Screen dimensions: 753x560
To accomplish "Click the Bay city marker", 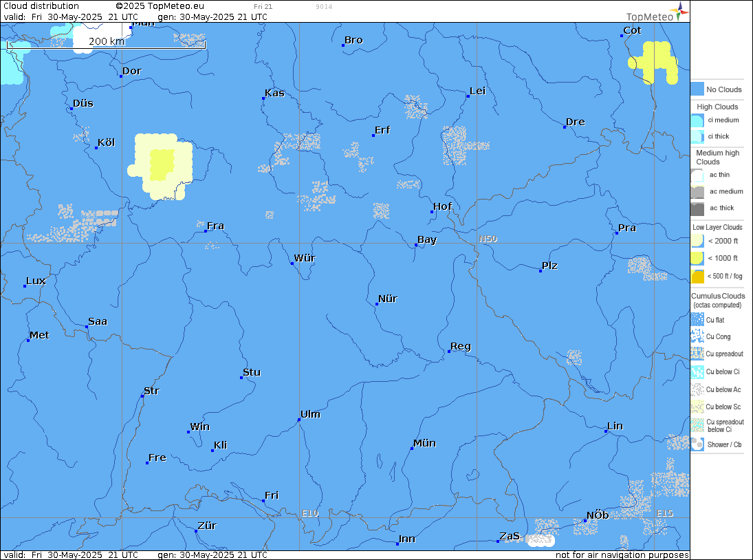I will [x=416, y=245].
